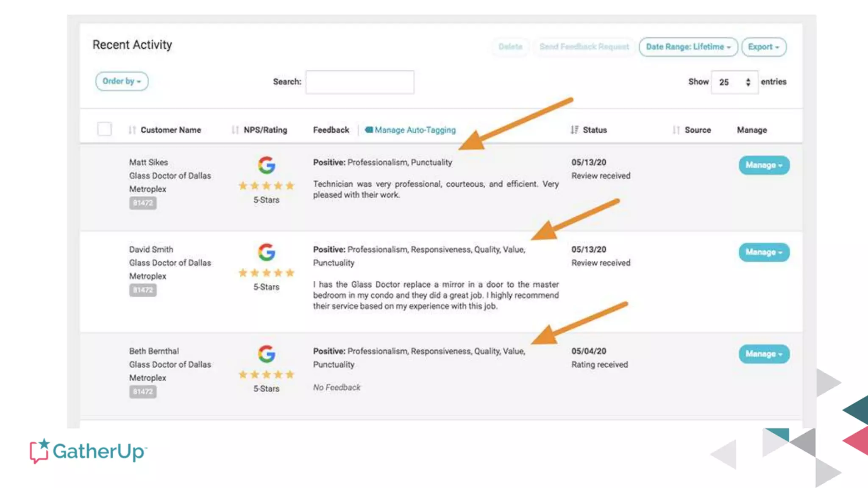Click the Delete button
The width and height of the screenshot is (868, 488).
tap(510, 47)
